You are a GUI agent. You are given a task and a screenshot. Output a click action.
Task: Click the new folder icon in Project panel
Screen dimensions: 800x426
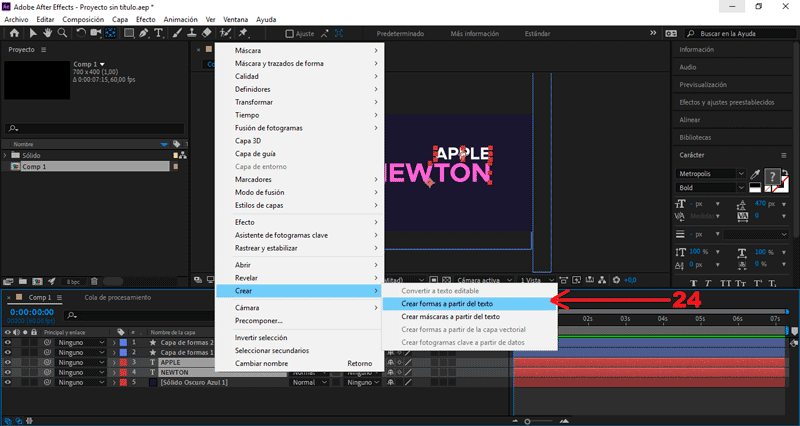tap(22, 281)
